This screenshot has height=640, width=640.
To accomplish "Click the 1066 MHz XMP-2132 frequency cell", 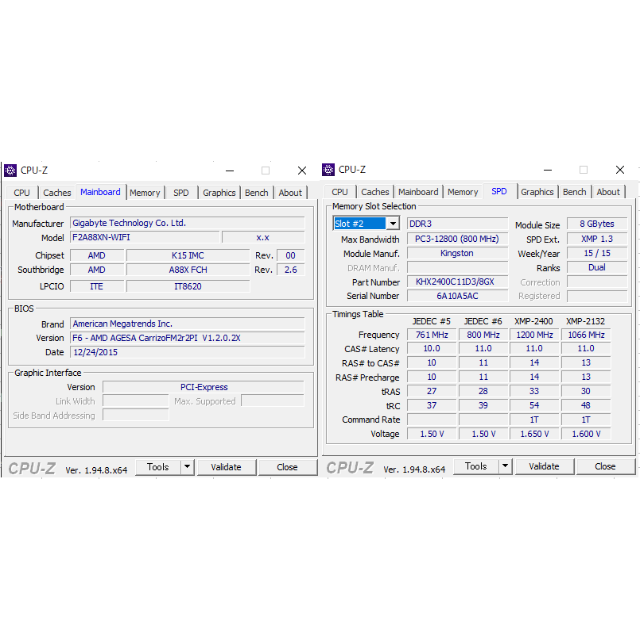I will [586, 335].
